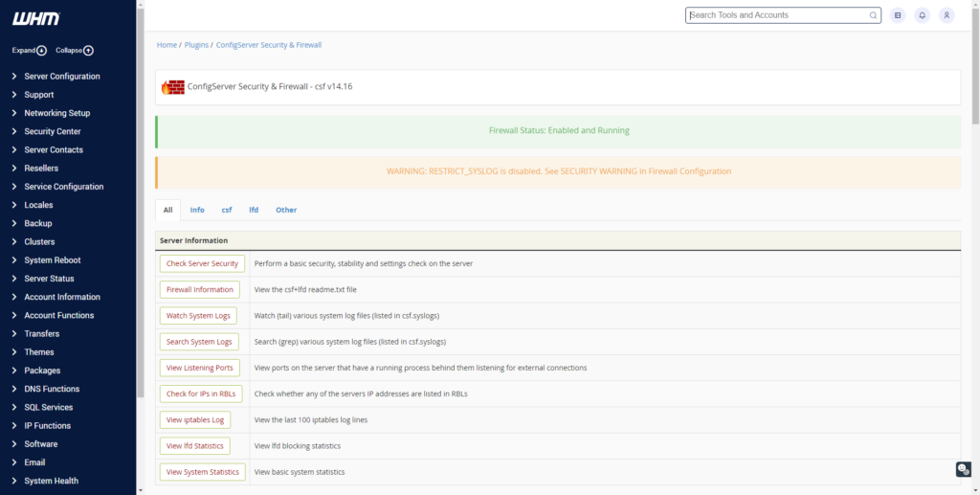
Task: Expand Security Center menu
Action: pos(53,131)
